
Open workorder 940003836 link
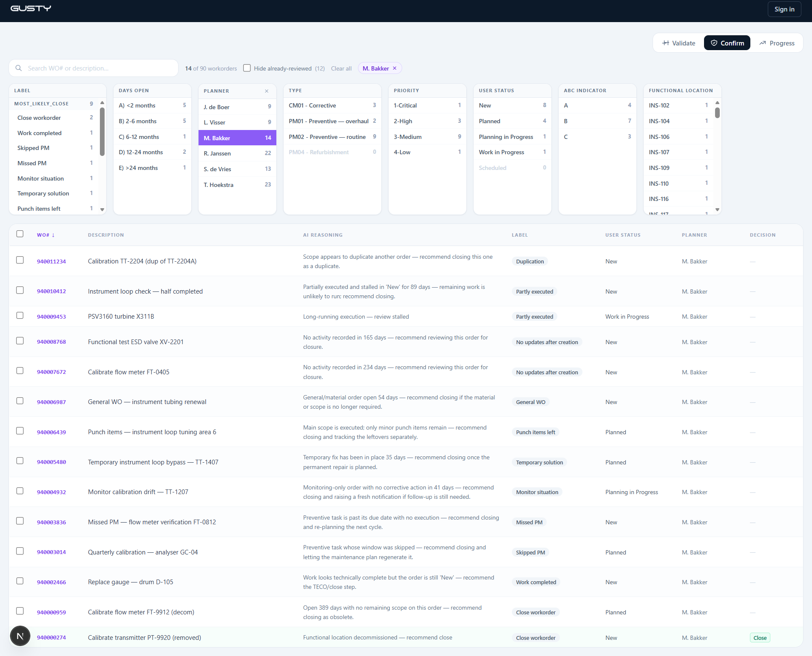pyautogui.click(x=51, y=522)
